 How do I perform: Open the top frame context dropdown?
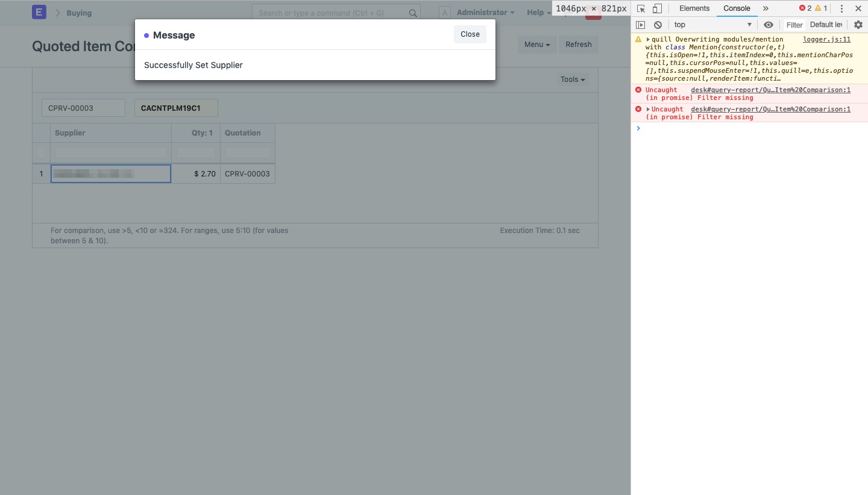coord(711,25)
